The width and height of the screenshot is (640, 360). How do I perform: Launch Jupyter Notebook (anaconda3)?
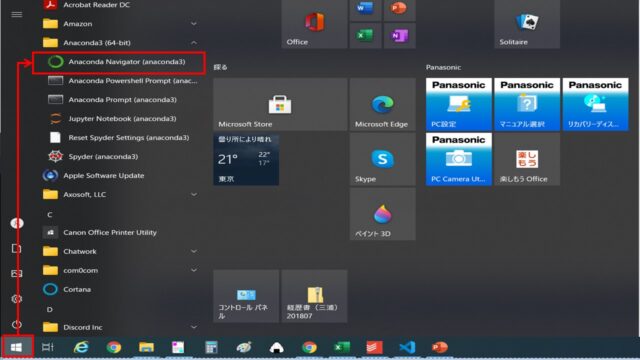pos(122,119)
